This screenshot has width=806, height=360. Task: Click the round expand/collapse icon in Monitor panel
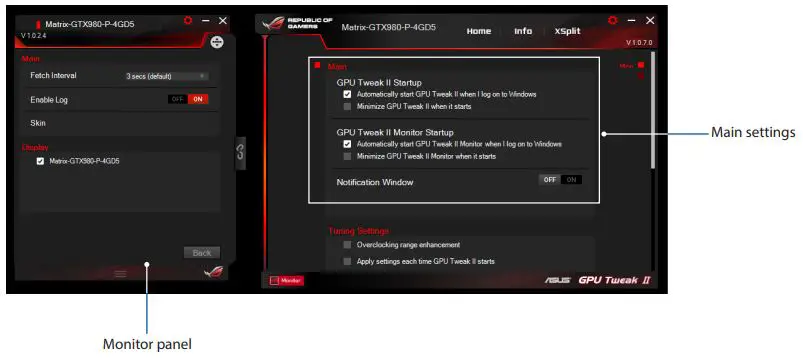pyautogui.click(x=217, y=42)
